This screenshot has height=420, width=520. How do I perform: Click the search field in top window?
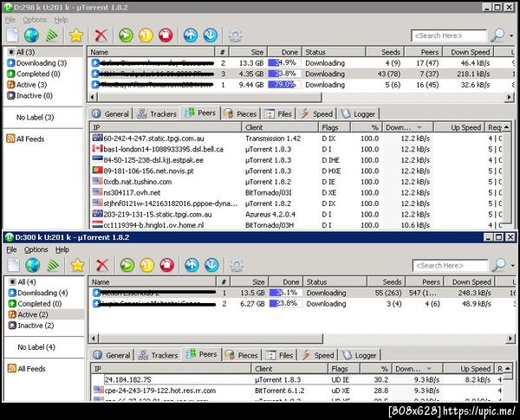[x=449, y=36]
